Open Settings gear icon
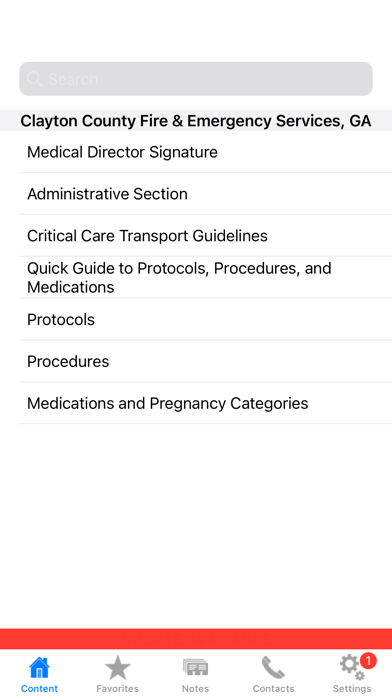The height and width of the screenshot is (696, 392). [x=352, y=668]
